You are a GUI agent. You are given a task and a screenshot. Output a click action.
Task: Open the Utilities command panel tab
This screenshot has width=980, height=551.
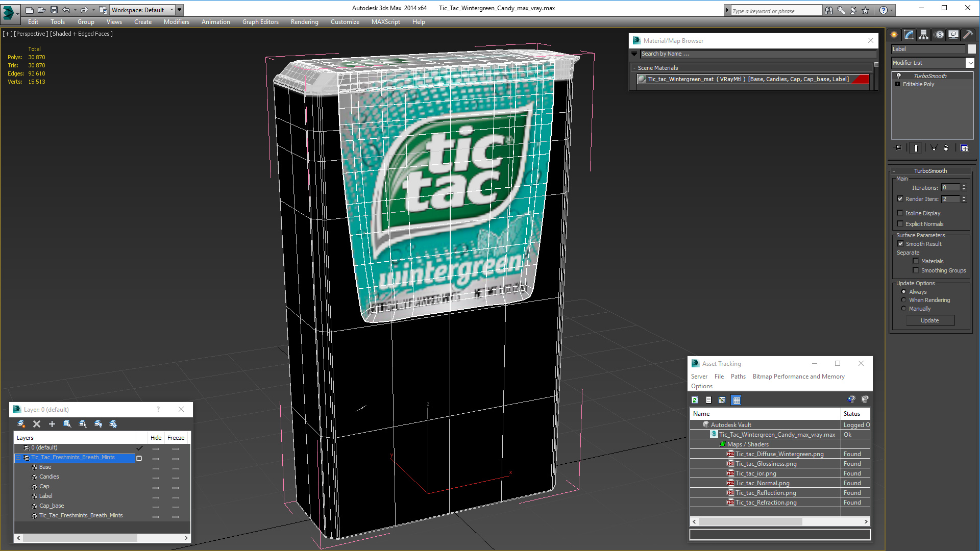click(968, 35)
